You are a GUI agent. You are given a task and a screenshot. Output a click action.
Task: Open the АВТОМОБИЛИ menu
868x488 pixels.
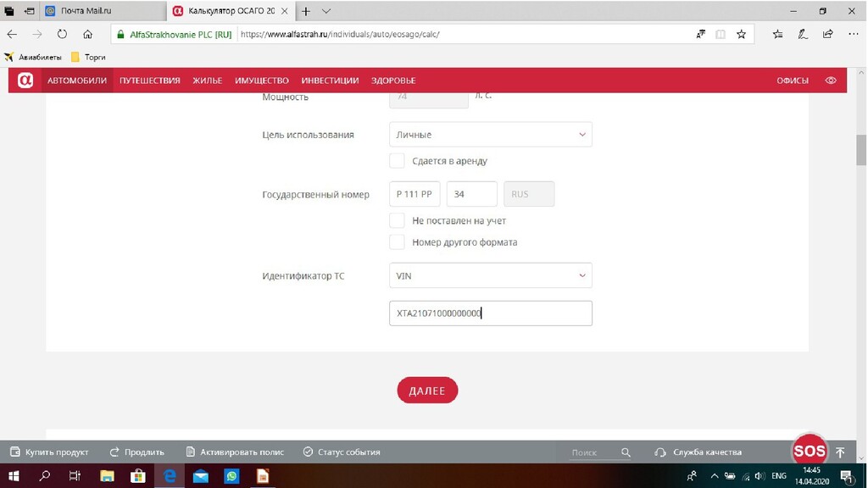click(77, 80)
